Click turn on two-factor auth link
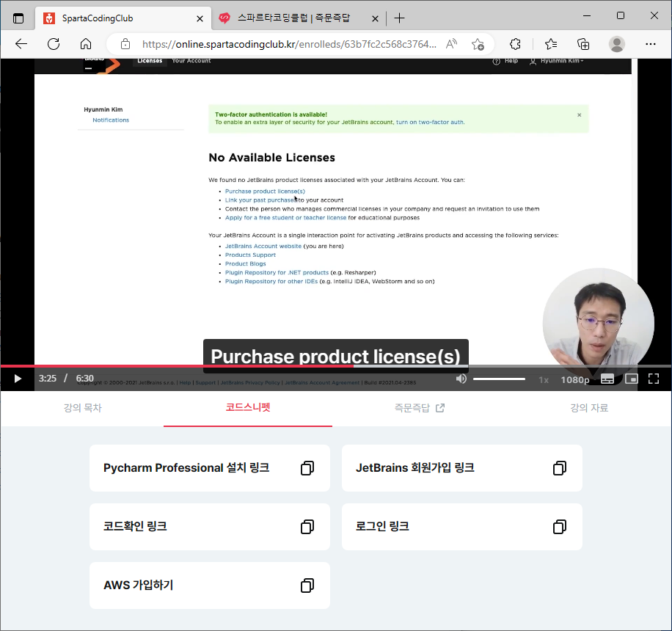 430,123
